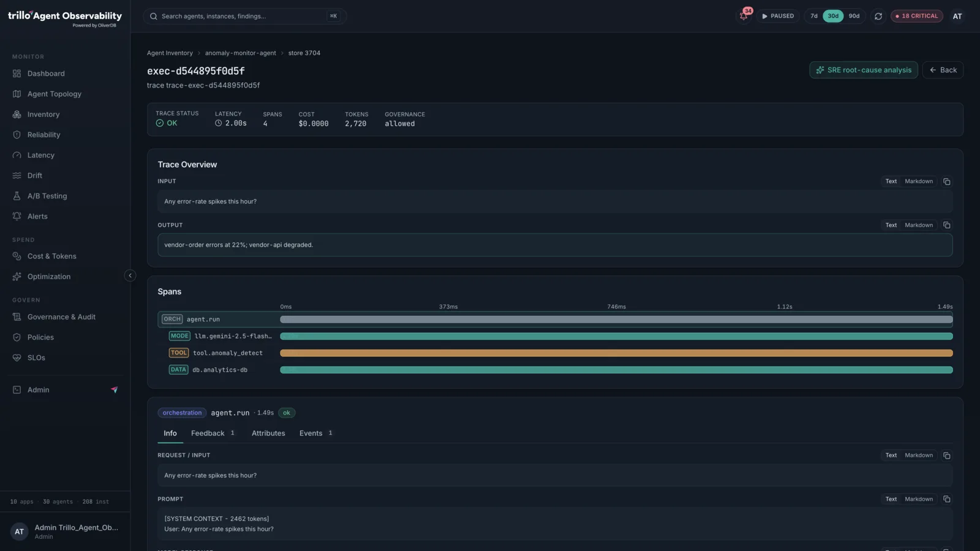
Task: Open the Feedback tab
Action: point(213,433)
